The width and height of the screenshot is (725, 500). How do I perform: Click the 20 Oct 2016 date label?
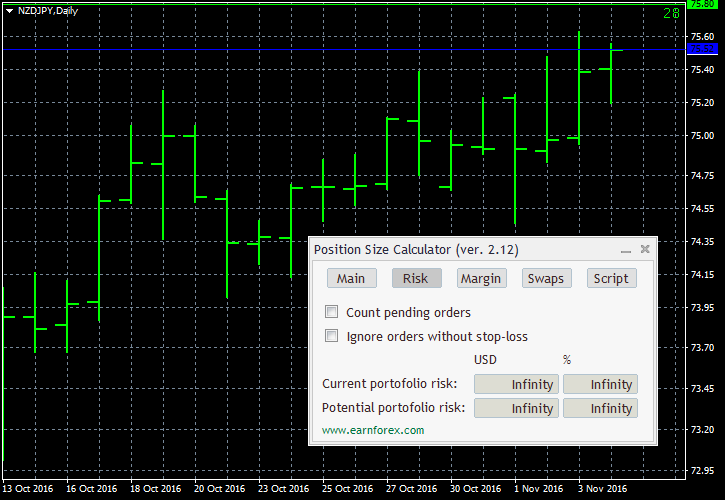(219, 488)
